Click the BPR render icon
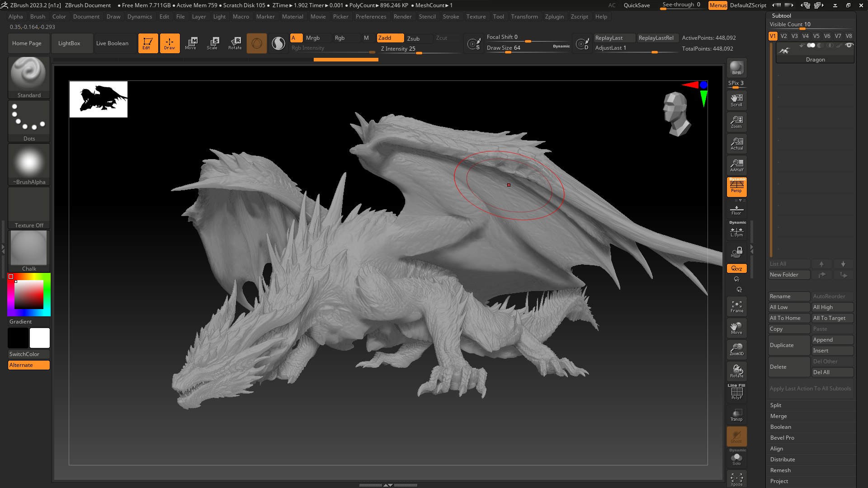Screen dimensions: 868x488 [x=736, y=68]
